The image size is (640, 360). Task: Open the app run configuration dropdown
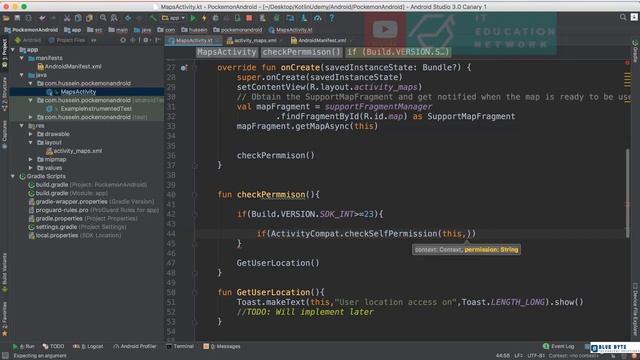[173, 18]
